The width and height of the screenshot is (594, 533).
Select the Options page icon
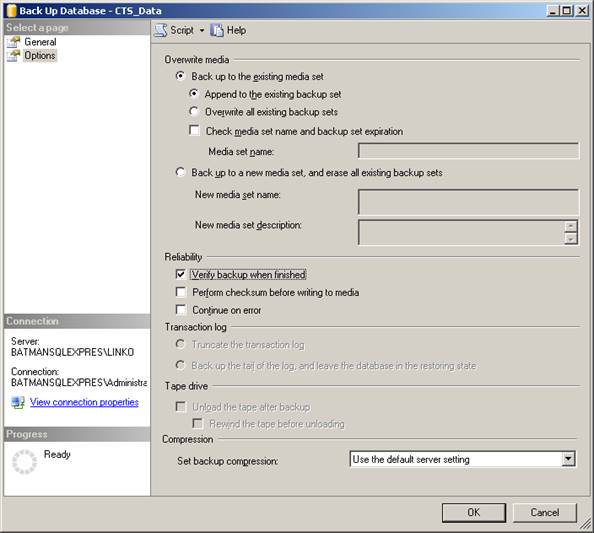pyautogui.click(x=14, y=55)
